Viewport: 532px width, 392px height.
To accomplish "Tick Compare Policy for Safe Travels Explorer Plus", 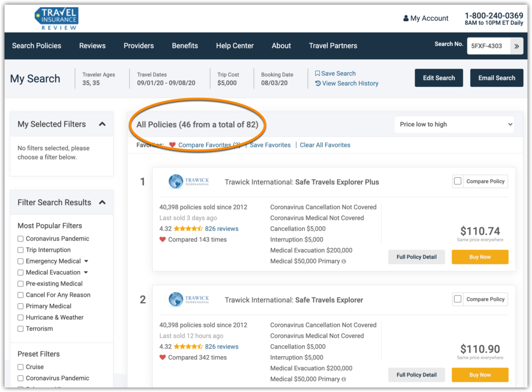I will (458, 181).
